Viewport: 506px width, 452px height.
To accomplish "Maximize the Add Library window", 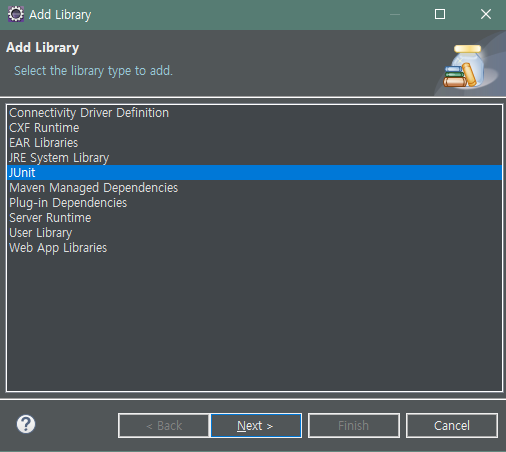I will (x=440, y=14).
